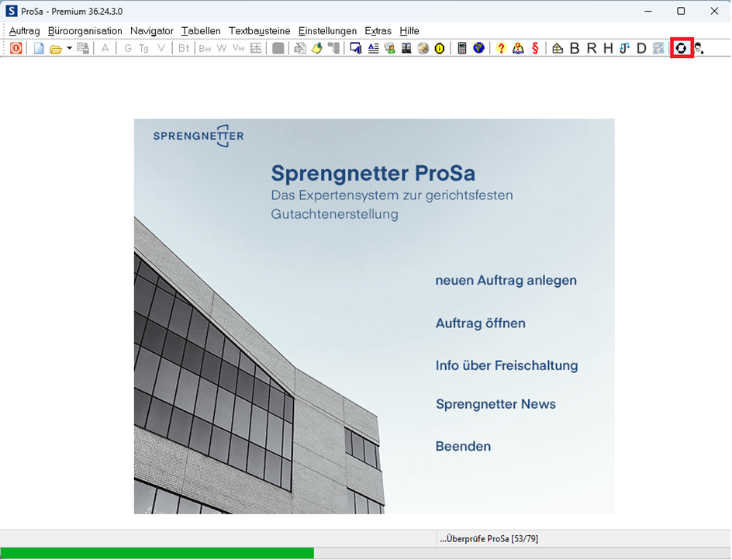This screenshot has width=732, height=560.
Task: Click the green progress bar at bottom
Action: pyautogui.click(x=157, y=554)
